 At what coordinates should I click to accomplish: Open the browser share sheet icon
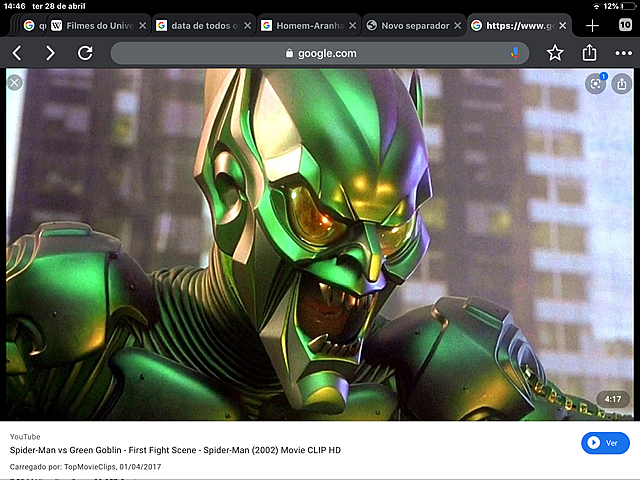point(589,53)
